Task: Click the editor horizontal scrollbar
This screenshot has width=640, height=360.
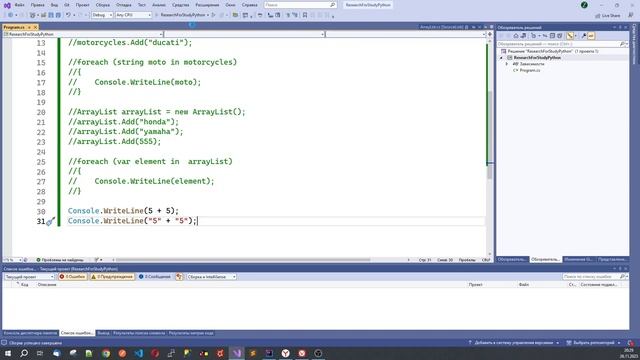Action: point(243,260)
